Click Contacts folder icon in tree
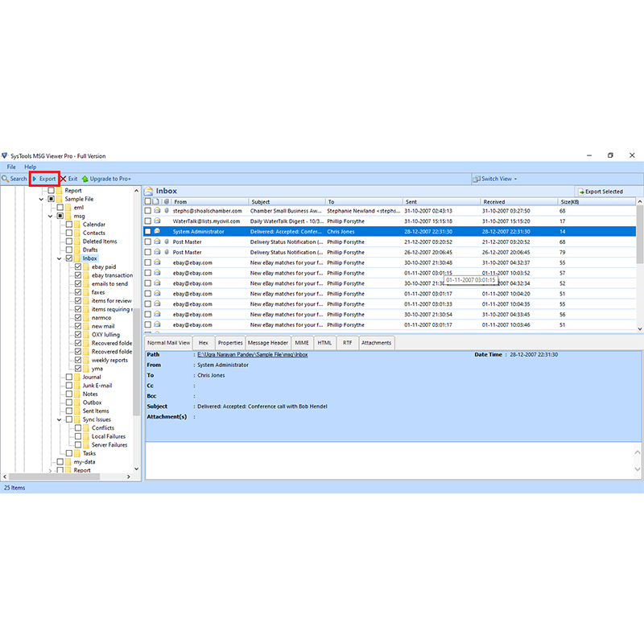Image resolution: width=644 pixels, height=644 pixels. [77, 233]
